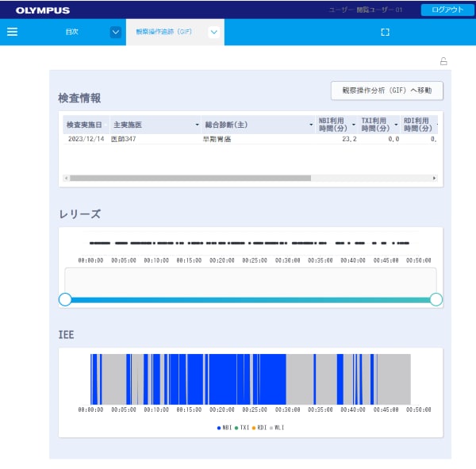The width and height of the screenshot is (476, 469).
Task: Toggle TXI legend item in IEE chart
Action: tap(242, 428)
